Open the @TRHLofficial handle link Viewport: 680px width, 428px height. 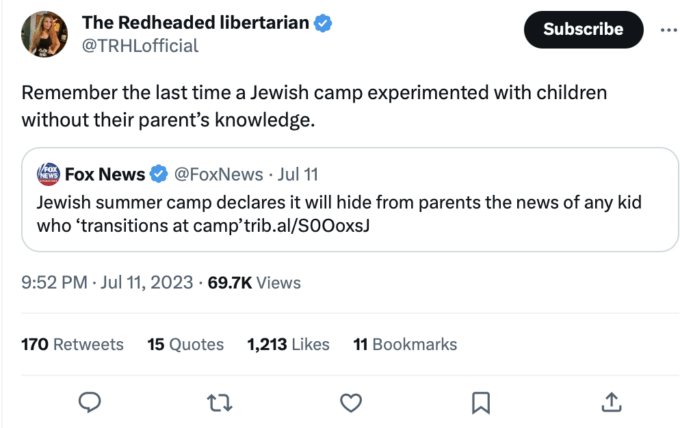click(140, 46)
